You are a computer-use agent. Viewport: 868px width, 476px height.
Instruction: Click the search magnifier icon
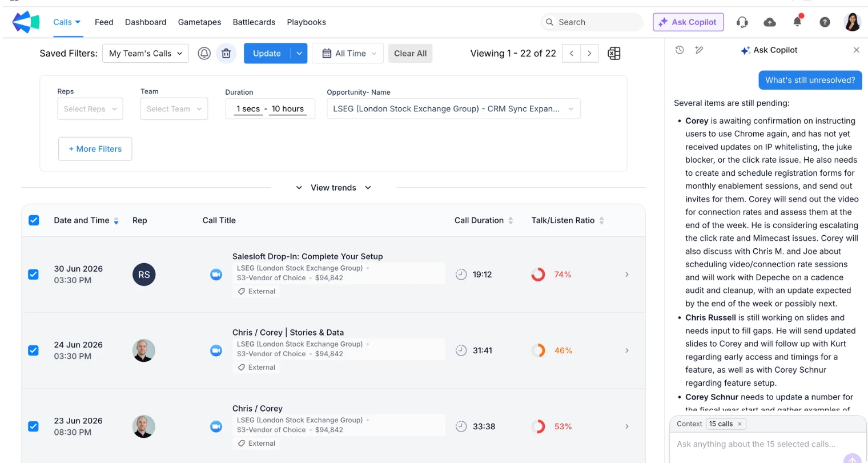pos(549,22)
